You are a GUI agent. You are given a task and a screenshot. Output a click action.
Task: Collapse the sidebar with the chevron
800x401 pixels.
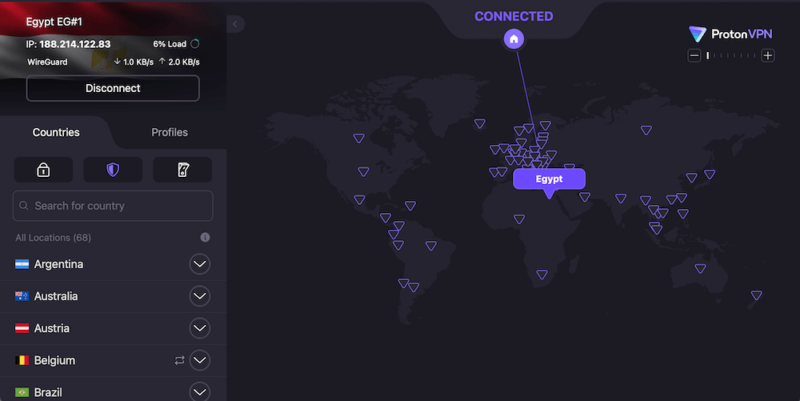(235, 24)
